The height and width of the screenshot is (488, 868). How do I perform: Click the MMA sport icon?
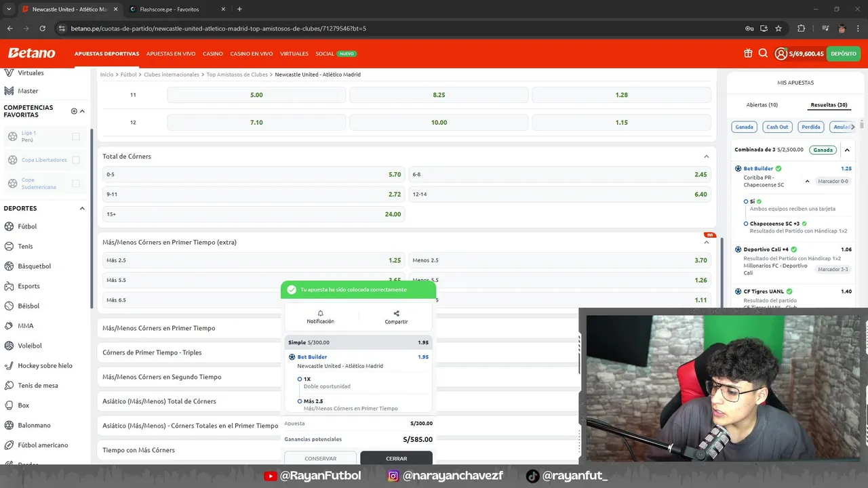9,325
